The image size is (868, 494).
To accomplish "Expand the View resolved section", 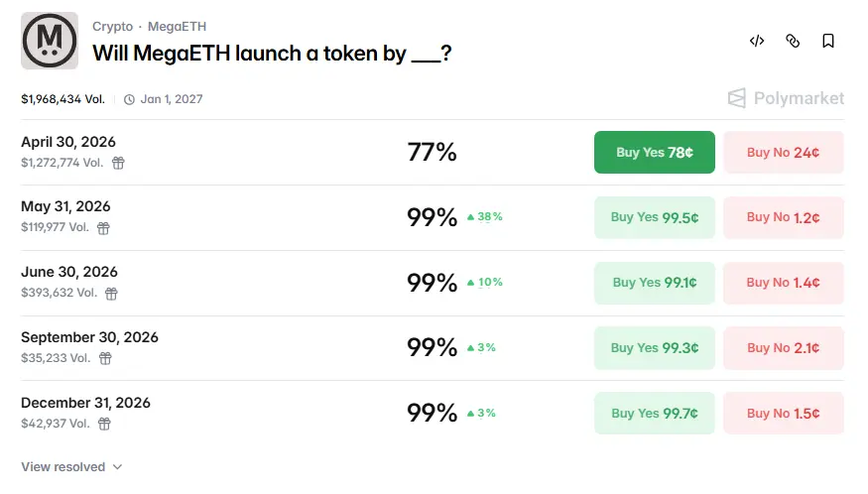I will tap(71, 466).
